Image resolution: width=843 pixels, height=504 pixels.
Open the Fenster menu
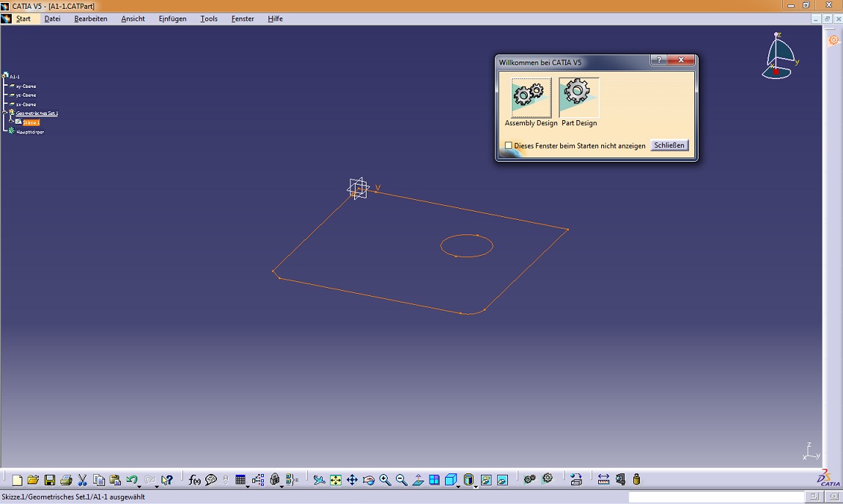243,19
